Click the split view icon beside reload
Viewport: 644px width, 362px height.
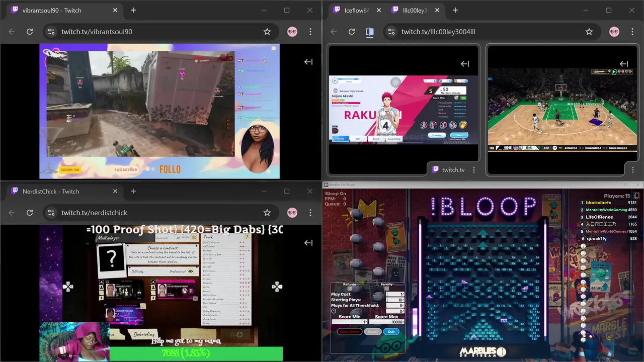[370, 32]
